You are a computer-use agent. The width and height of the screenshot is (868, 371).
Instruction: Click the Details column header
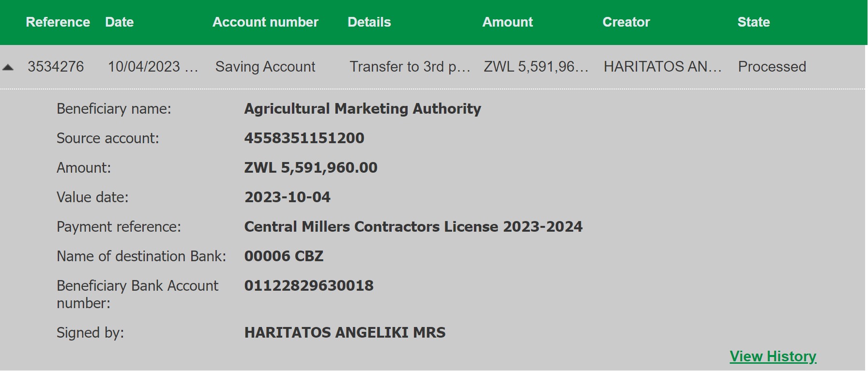tap(369, 22)
